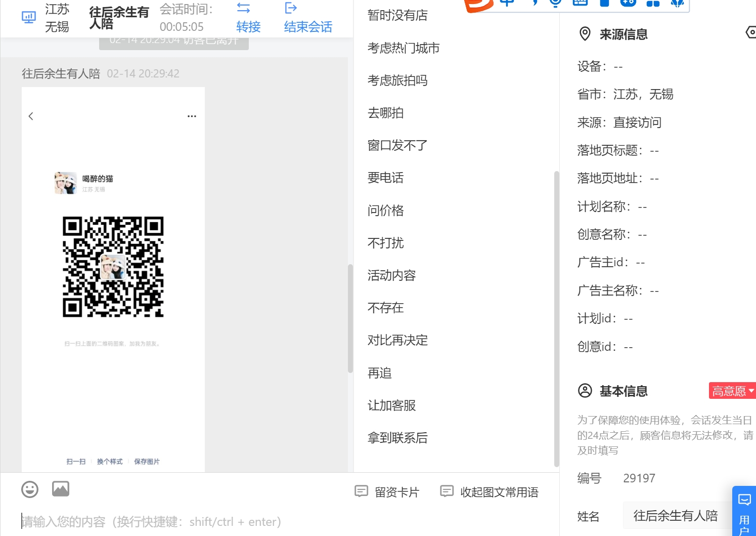Click the blue 用户 chat side tab
This screenshot has width=756, height=536.
click(x=744, y=511)
